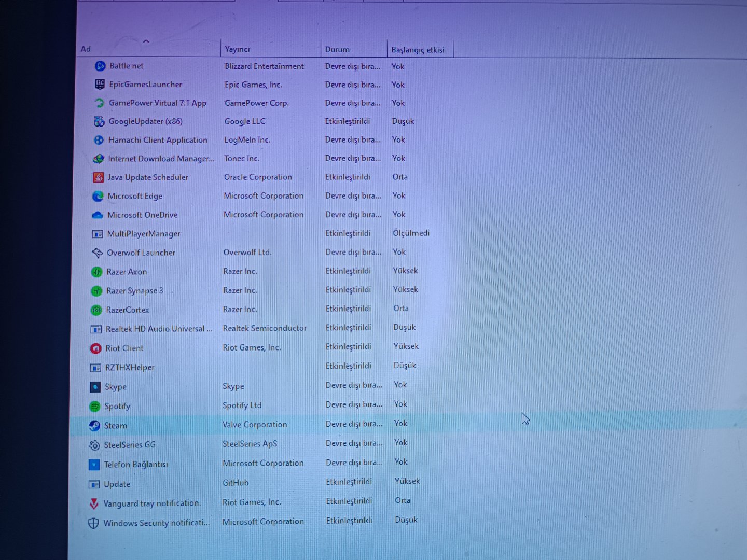Click the "Orta" impact of RazerCortex
Image resolution: width=747 pixels, height=560 pixels.
(x=401, y=309)
